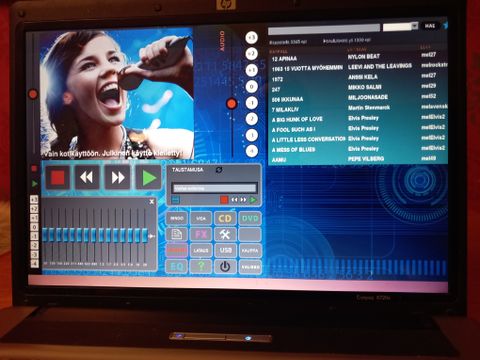Click the HAE search button

430,26
